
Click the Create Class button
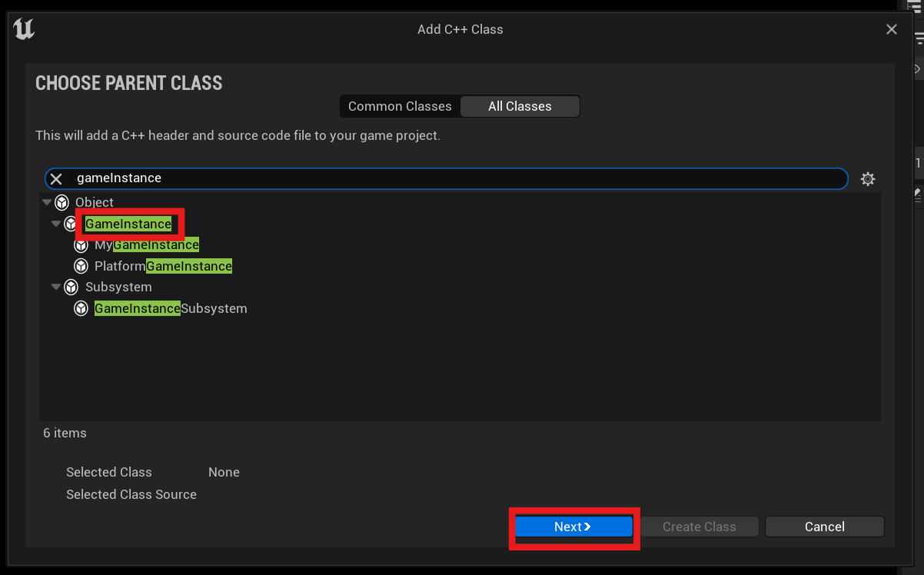pyautogui.click(x=700, y=527)
